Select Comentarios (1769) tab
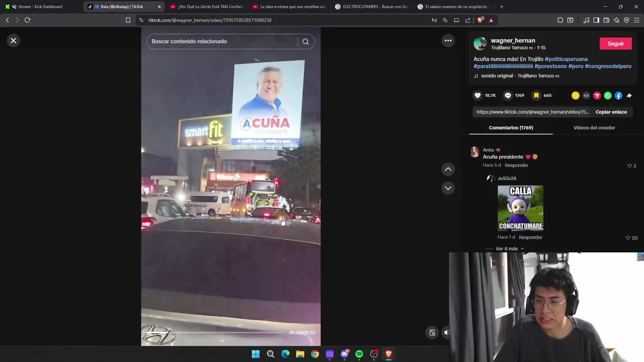The image size is (644, 362). tap(511, 128)
